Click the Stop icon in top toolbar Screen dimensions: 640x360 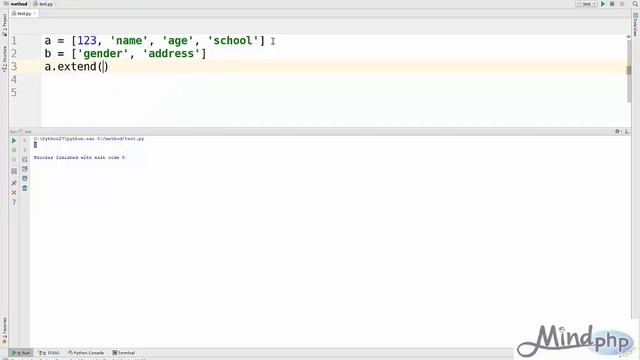pyautogui.click(x=622, y=4)
